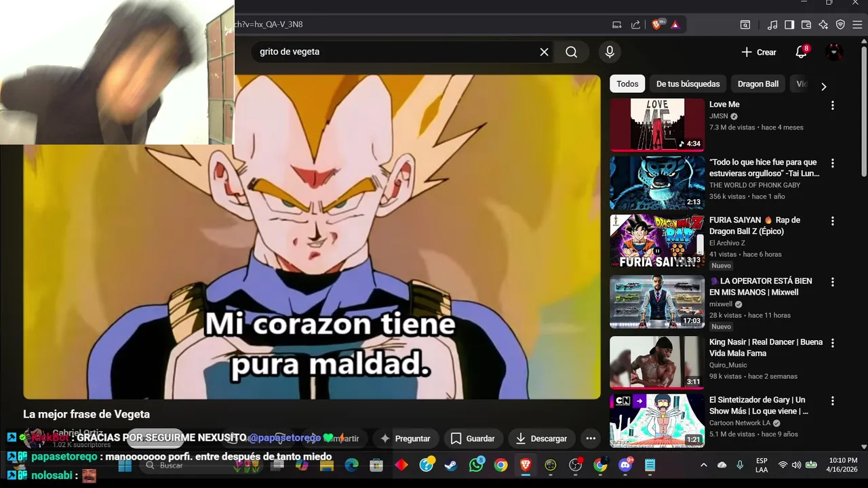Viewport: 868px width, 488px height.
Task: Click the Love Me video thumbnail
Action: click(x=657, y=125)
